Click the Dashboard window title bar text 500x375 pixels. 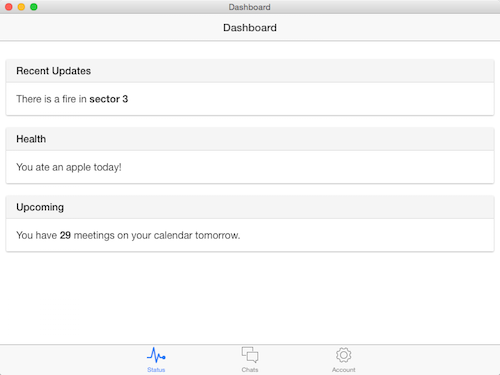click(x=249, y=7)
